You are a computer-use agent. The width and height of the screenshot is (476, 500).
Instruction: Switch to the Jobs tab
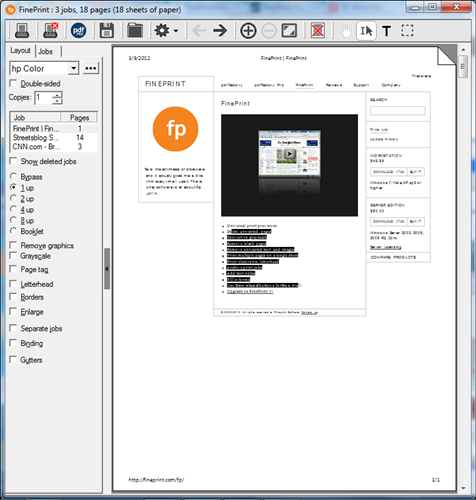pos(46,51)
